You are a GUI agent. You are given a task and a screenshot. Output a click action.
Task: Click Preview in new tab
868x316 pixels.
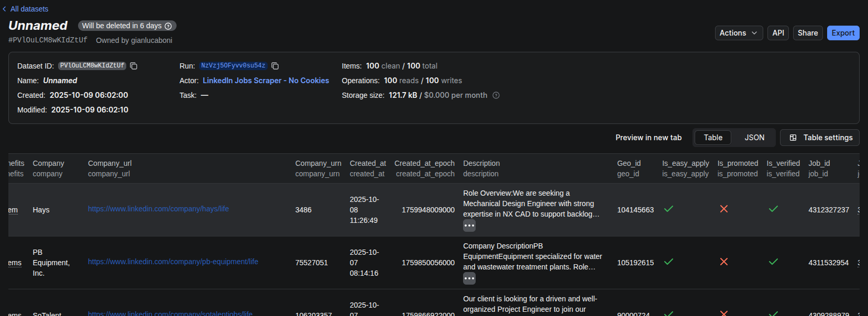[648, 138]
